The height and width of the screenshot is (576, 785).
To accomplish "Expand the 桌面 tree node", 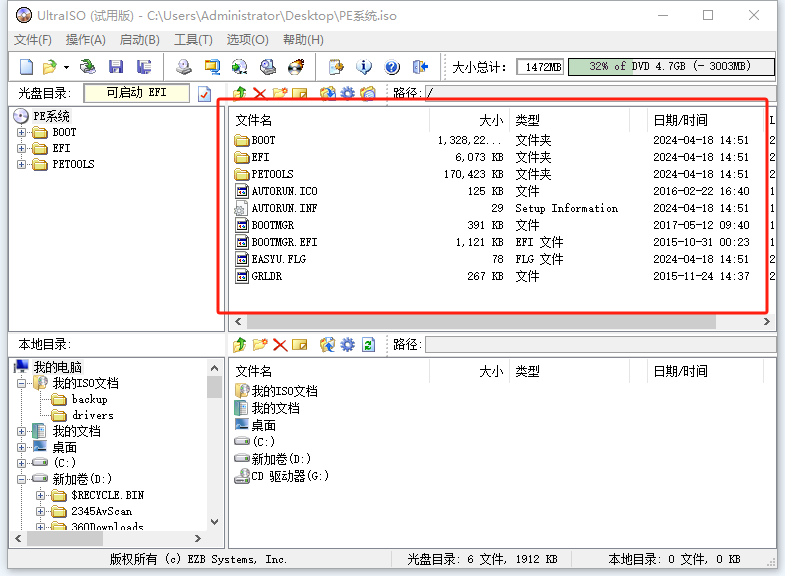I will (22, 447).
